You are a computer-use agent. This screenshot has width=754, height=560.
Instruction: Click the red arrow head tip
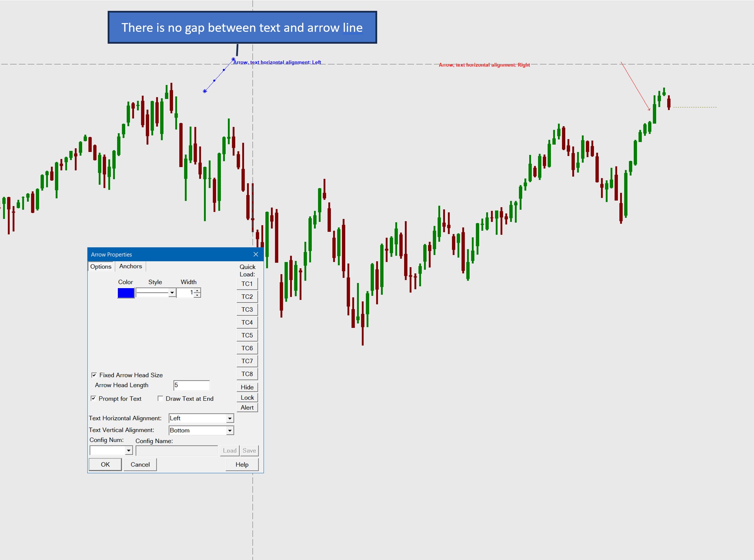coord(649,110)
